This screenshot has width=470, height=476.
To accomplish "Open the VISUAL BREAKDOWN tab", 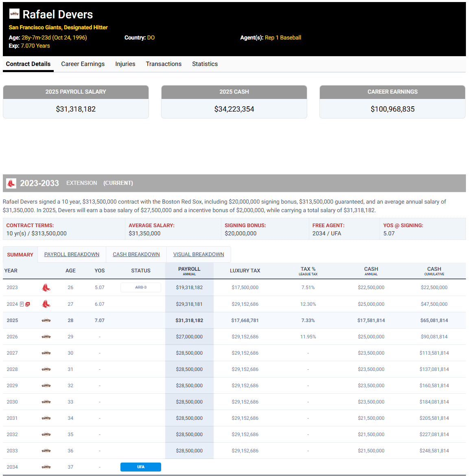I will [199, 254].
